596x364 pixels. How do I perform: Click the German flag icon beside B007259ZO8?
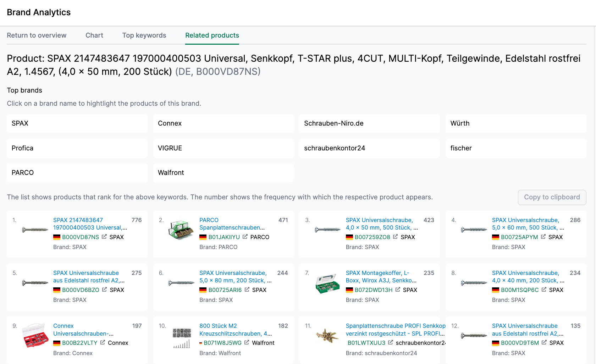pyautogui.click(x=349, y=237)
